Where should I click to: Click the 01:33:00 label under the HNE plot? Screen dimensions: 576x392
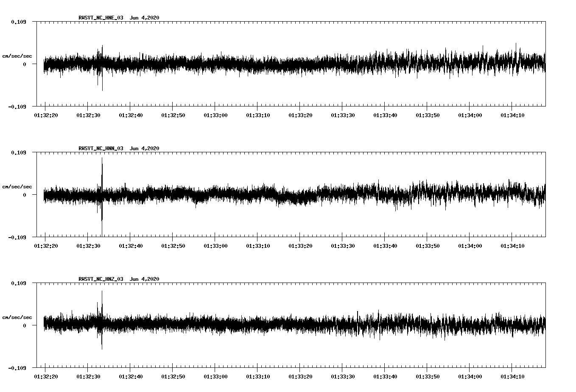(x=215, y=115)
